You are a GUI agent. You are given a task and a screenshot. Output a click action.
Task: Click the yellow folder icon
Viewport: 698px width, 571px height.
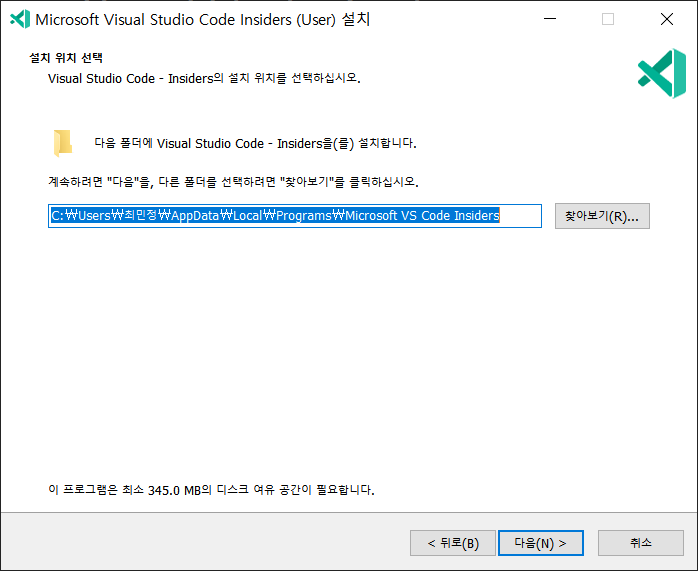pos(63,143)
